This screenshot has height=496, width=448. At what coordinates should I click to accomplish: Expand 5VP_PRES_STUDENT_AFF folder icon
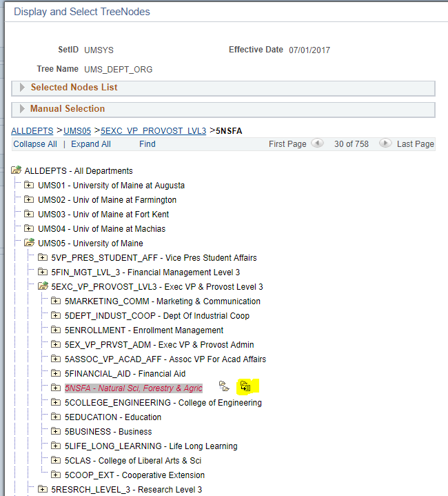[42, 257]
